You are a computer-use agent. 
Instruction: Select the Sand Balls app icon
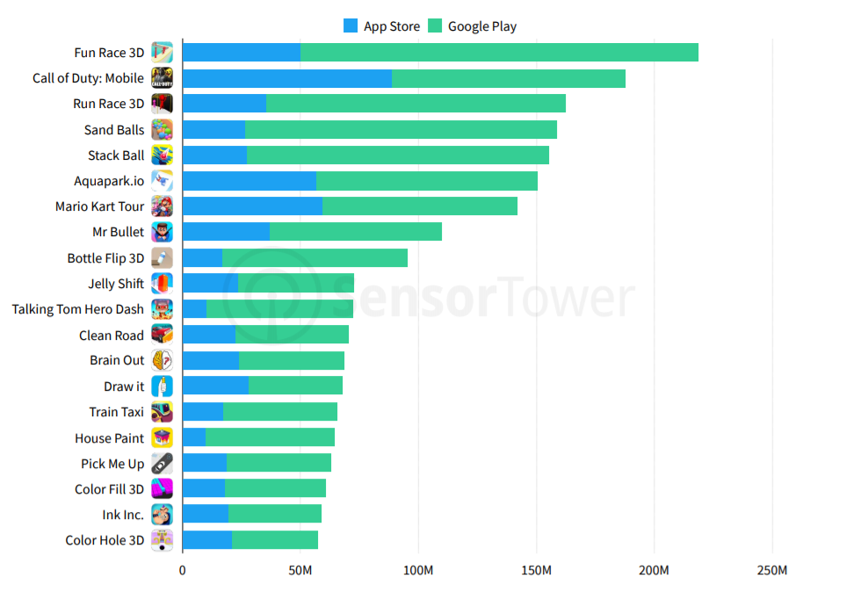163,129
